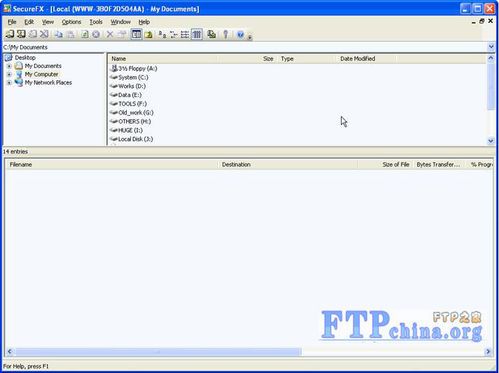Click the Properties toolbar icon
The width and height of the screenshot is (499, 373).
tap(122, 34)
